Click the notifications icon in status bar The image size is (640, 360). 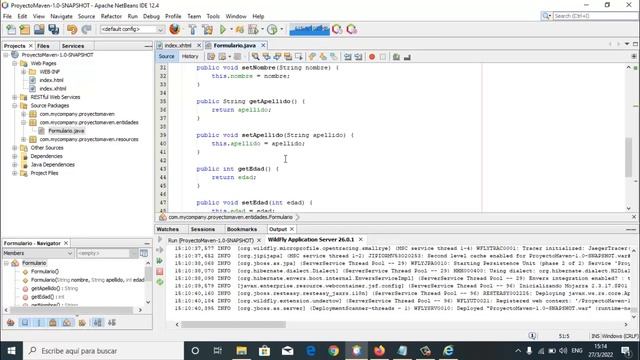(532, 336)
